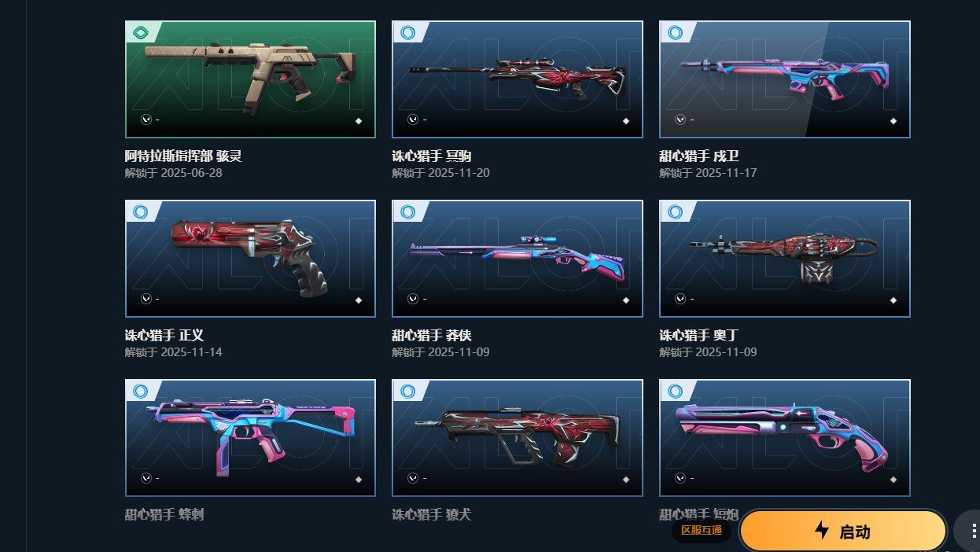Click the Valorant points icon on 莽侠 card
This screenshot has height=552, width=980.
point(413,299)
